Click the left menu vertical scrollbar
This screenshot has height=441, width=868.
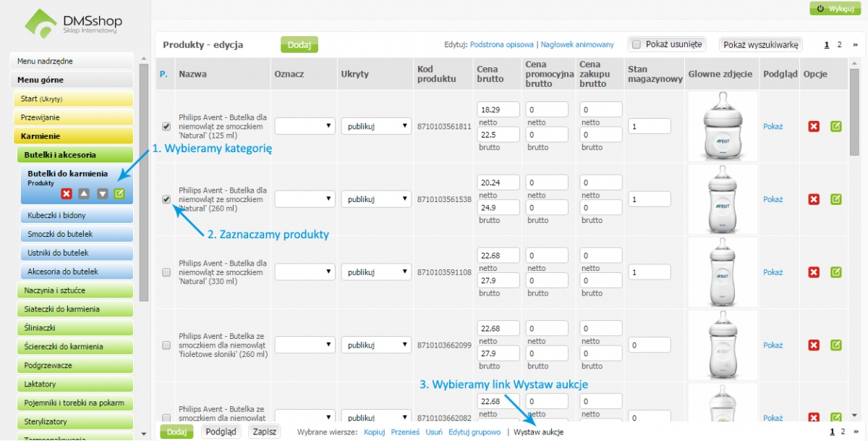click(x=144, y=181)
